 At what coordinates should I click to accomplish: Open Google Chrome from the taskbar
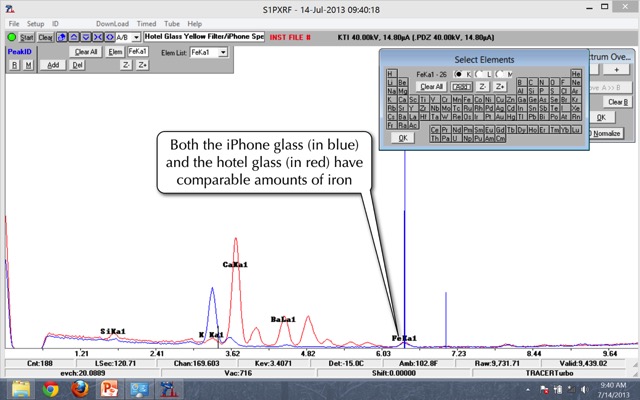point(50,388)
